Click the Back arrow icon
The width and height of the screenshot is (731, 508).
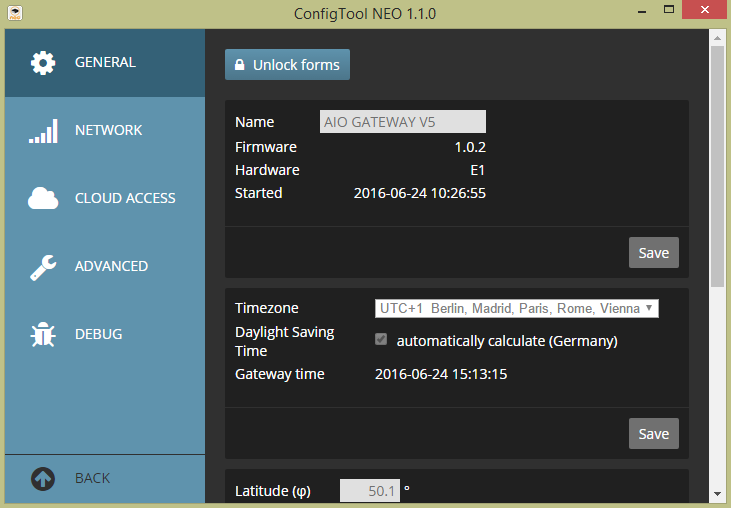coord(43,479)
